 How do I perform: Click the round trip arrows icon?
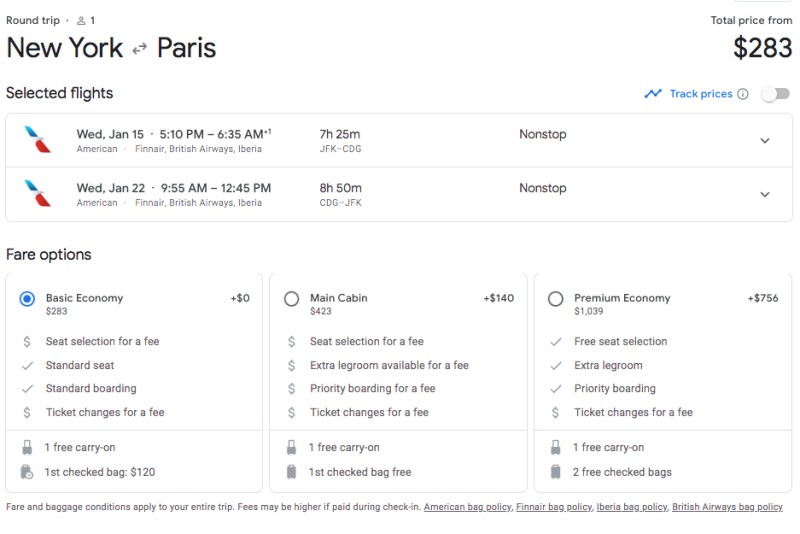click(140, 48)
